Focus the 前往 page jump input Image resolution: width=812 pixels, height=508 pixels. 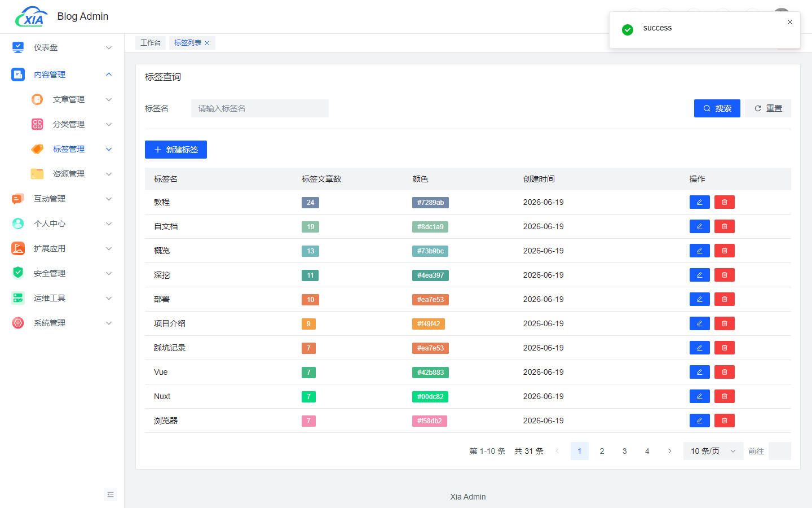point(780,451)
